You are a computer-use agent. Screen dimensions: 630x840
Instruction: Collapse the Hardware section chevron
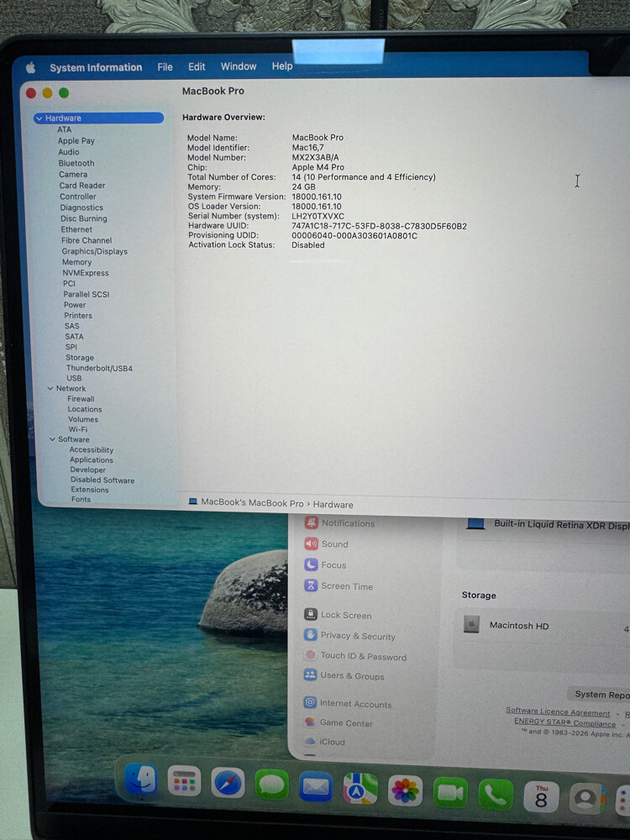[39, 118]
